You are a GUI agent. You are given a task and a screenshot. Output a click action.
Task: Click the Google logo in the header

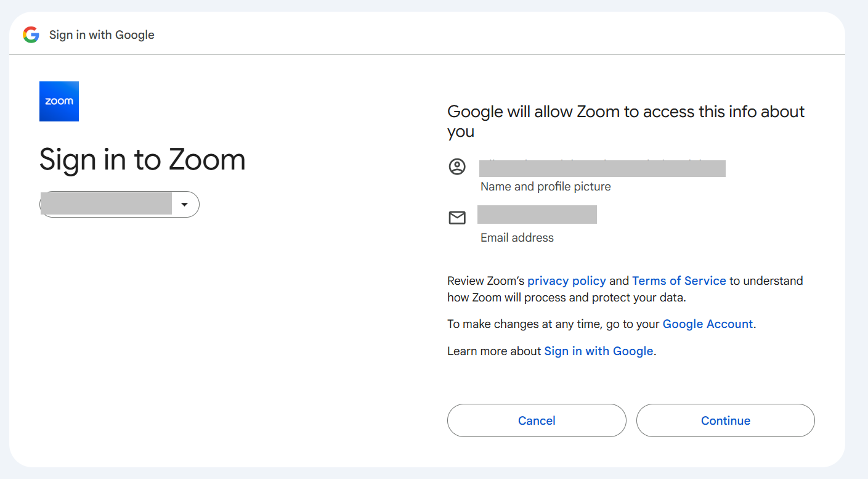click(31, 35)
